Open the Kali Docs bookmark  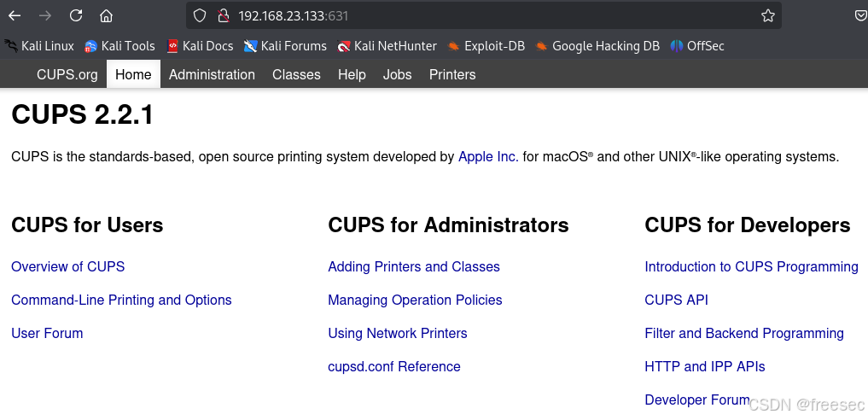click(200, 46)
